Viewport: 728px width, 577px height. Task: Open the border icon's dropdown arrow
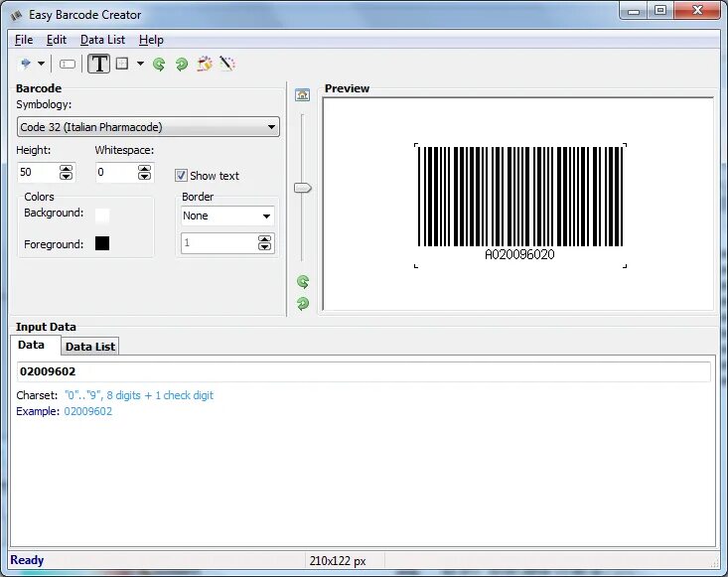tap(140, 64)
